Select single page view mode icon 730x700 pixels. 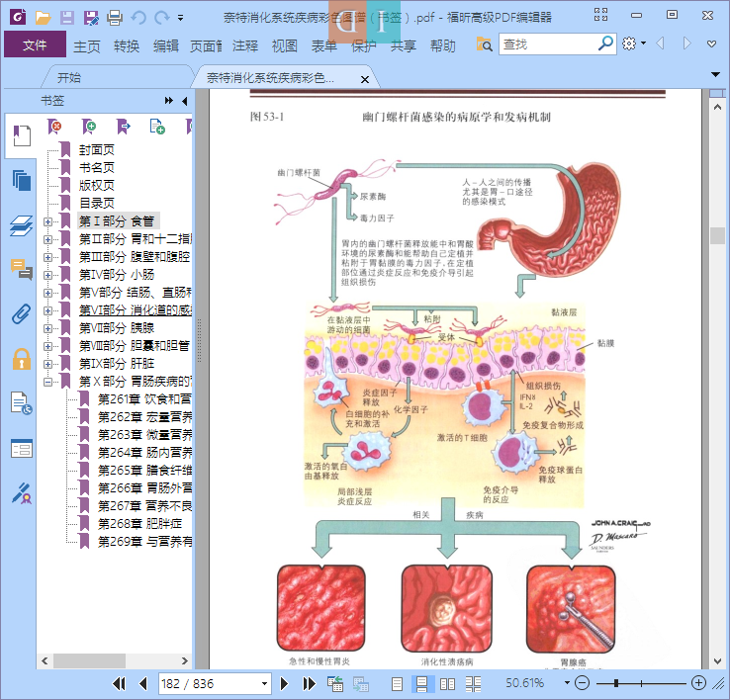click(397, 684)
